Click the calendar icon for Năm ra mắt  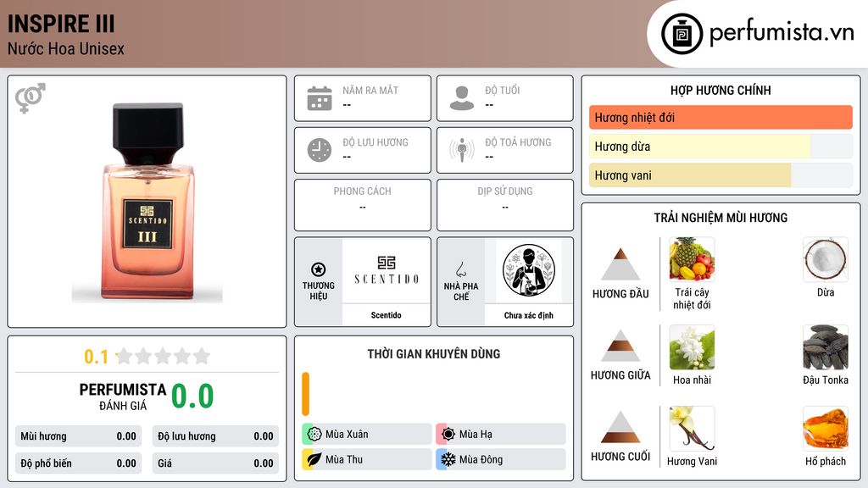coord(320,98)
